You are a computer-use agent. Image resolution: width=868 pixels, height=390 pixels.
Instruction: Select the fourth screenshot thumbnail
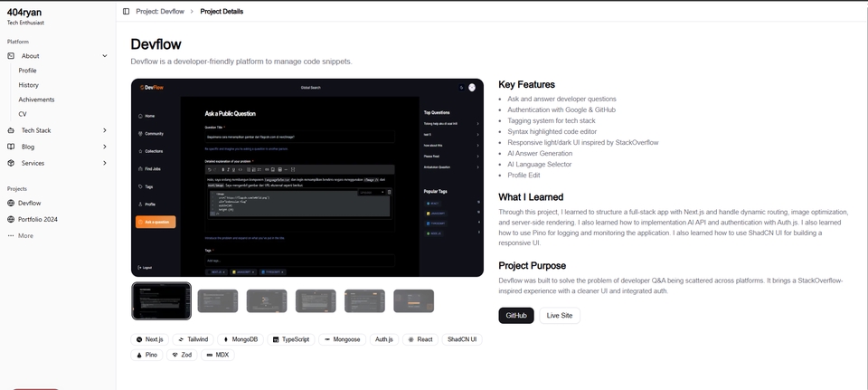pyautogui.click(x=316, y=300)
